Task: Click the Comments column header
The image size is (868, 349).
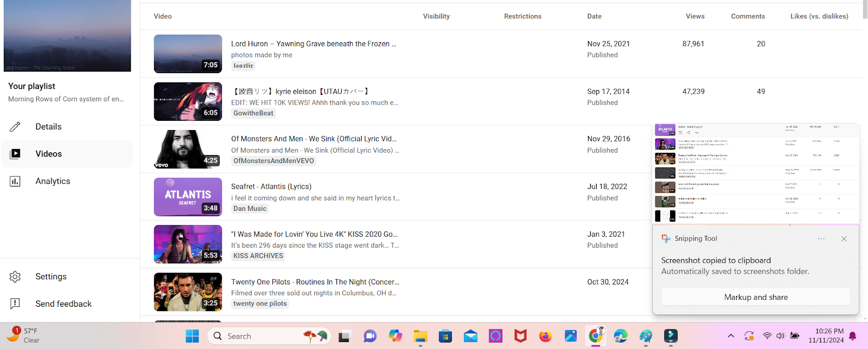Action: tap(748, 16)
